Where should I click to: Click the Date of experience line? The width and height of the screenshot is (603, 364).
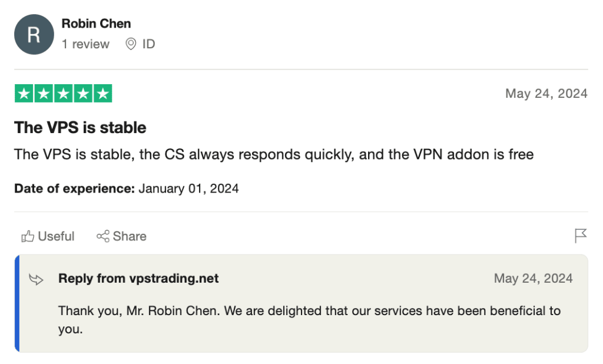(127, 188)
